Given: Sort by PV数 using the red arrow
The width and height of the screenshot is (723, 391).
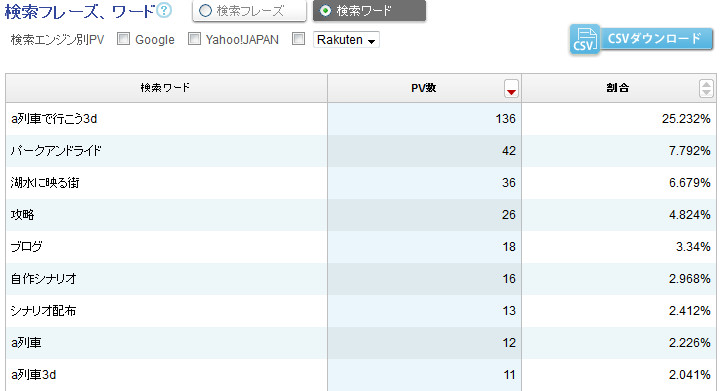Looking at the screenshot, I should coord(511,89).
